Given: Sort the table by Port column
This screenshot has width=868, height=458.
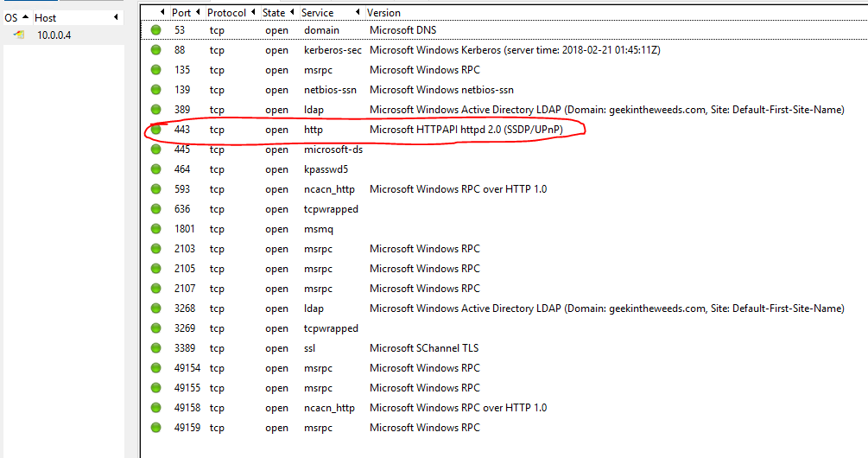Looking at the screenshot, I should (181, 13).
